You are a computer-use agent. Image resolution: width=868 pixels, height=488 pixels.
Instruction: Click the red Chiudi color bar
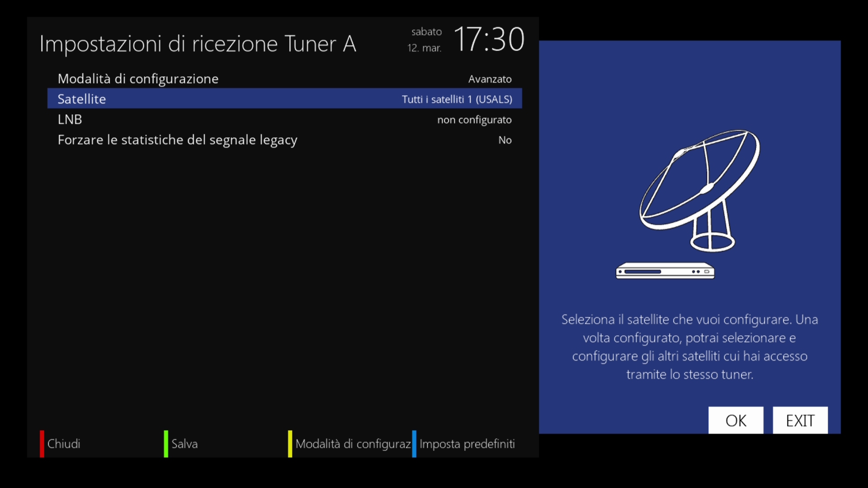coord(42,444)
